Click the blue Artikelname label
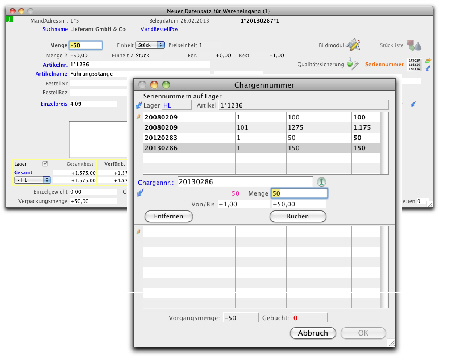Image resolution: width=451 pixels, height=360 pixels. [x=52, y=74]
